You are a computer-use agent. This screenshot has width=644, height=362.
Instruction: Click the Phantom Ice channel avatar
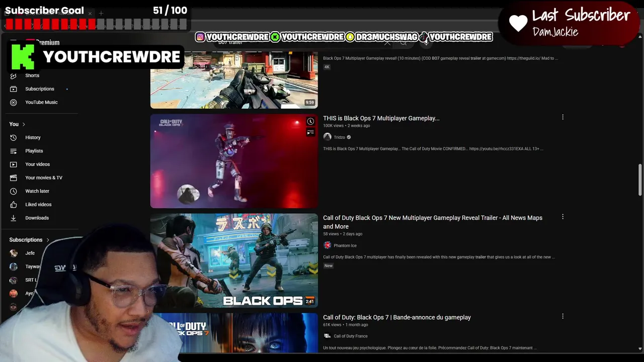pos(327,245)
